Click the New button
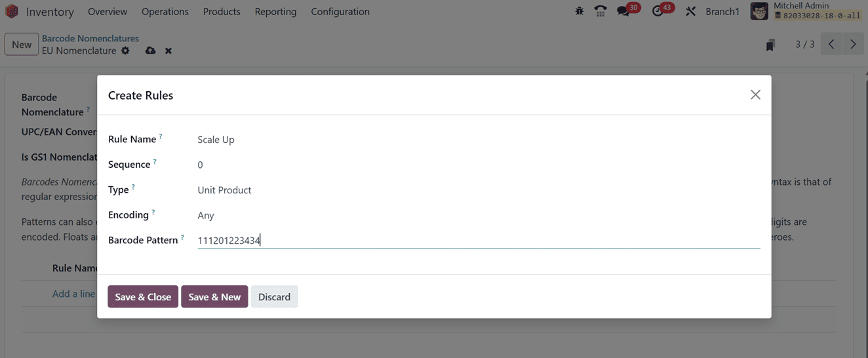 [22, 45]
